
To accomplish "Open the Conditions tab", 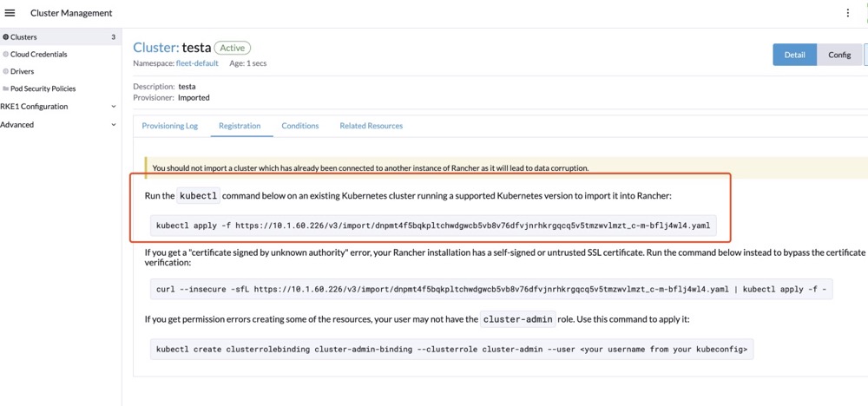I will pos(300,126).
